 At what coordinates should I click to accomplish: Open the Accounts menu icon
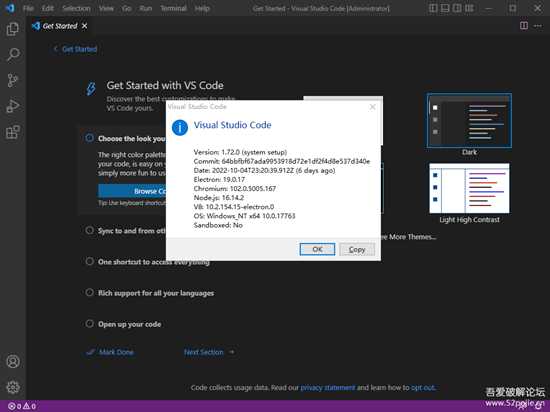pos(13,361)
